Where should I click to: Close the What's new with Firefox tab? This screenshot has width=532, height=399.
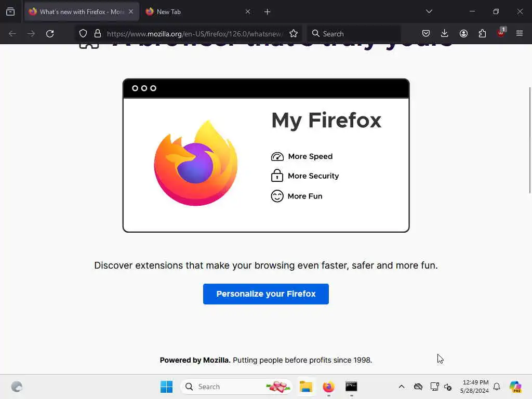[x=131, y=11]
